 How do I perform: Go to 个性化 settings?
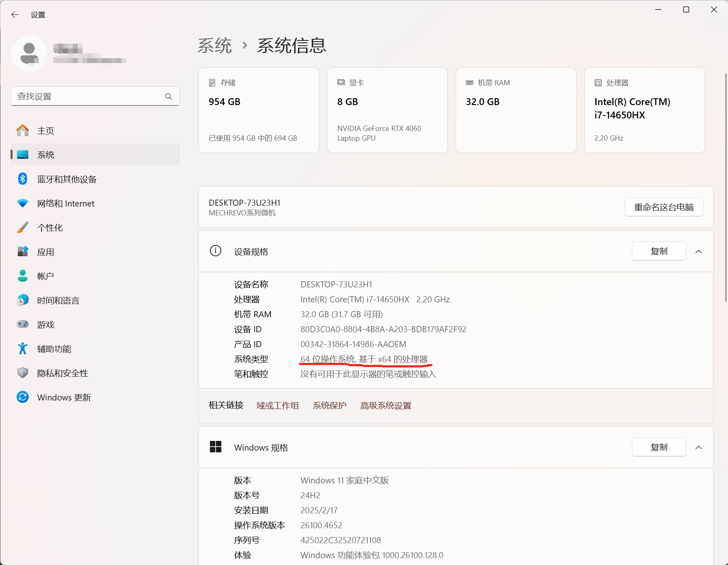pyautogui.click(x=95, y=228)
